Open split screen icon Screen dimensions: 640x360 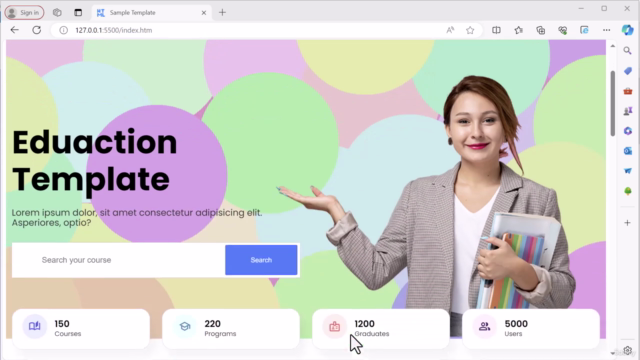496,30
